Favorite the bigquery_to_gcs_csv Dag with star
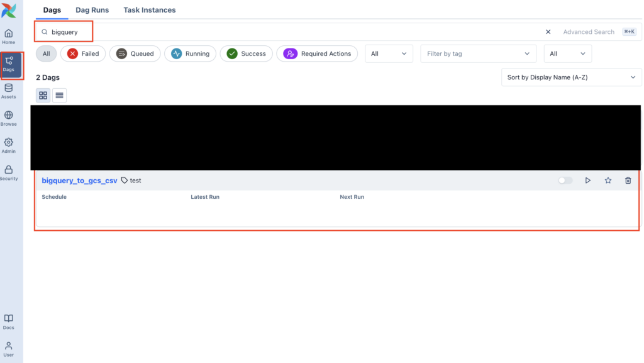 (x=608, y=181)
